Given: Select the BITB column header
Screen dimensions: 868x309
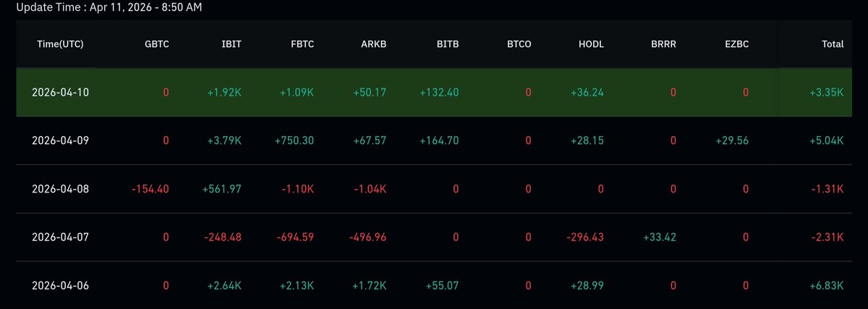Looking at the screenshot, I should point(447,44).
